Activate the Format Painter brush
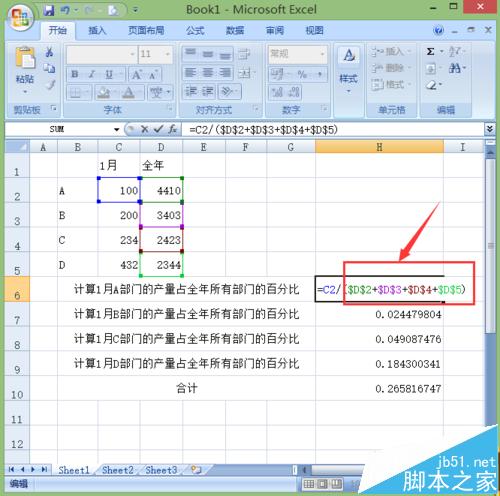The width and height of the screenshot is (500, 496). coord(50,85)
